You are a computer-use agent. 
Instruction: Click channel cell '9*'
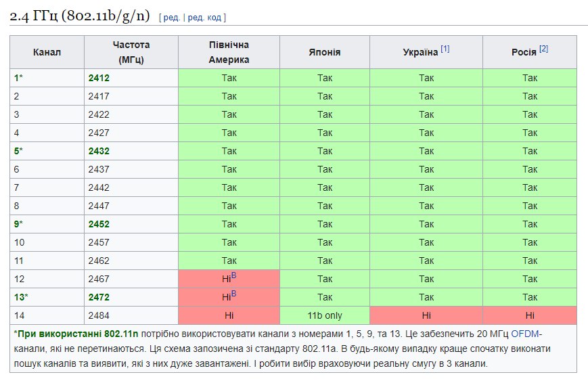pos(47,224)
